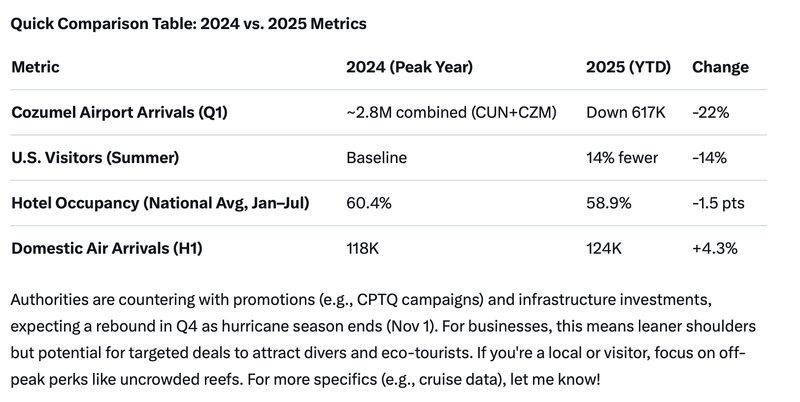This screenshot has height=402, width=800.
Task: Select the Change column header
Action: point(719,67)
